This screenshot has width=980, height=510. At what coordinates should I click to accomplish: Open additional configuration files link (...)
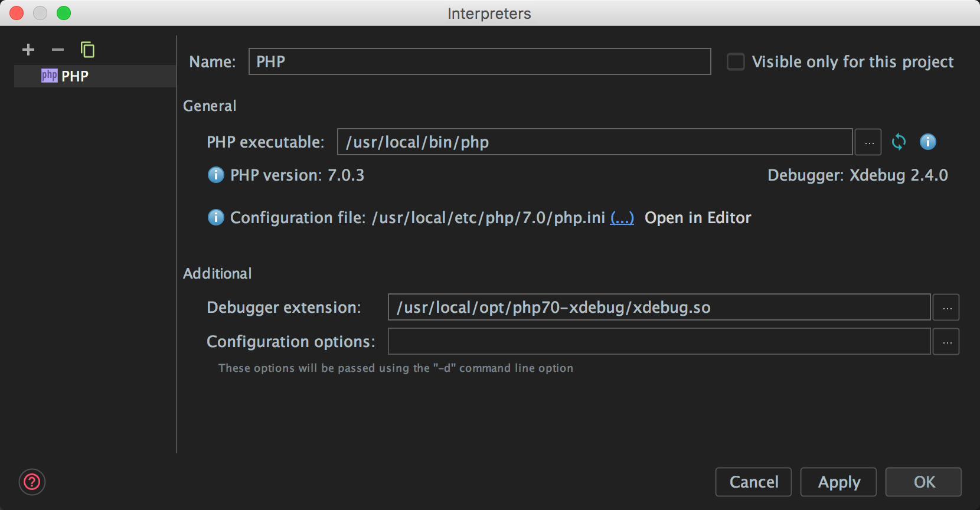point(622,218)
